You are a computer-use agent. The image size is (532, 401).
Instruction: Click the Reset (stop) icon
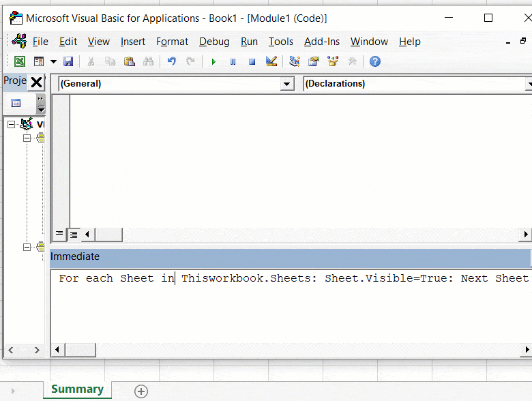pyautogui.click(x=252, y=62)
